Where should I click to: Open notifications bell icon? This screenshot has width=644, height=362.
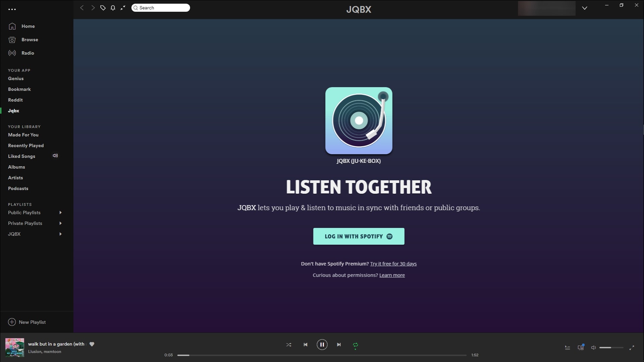(113, 8)
